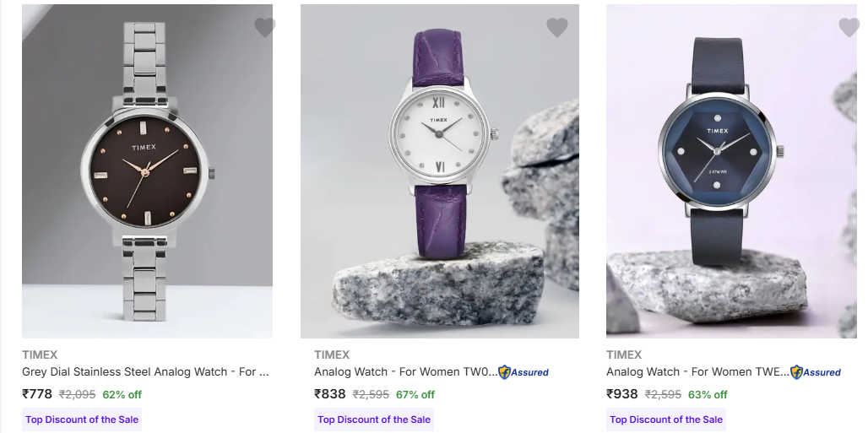Click the ₹778 price
868x433 pixels.
click(37, 394)
